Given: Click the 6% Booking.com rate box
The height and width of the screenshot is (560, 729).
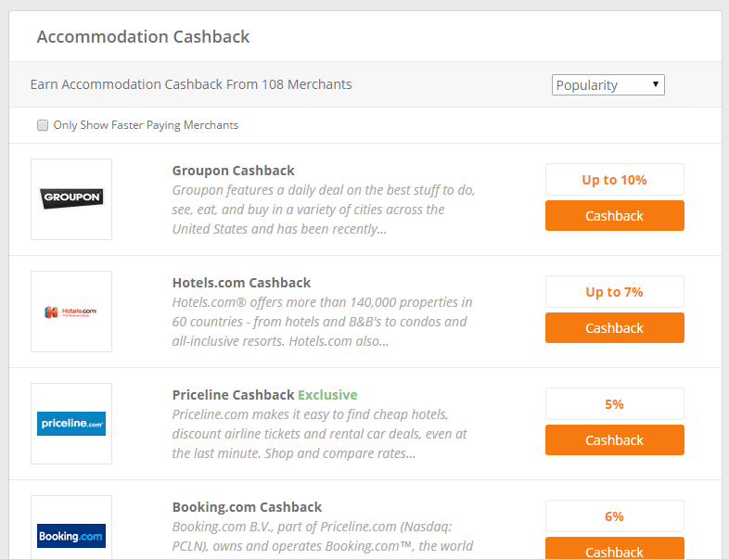Looking at the screenshot, I should click(x=614, y=515).
